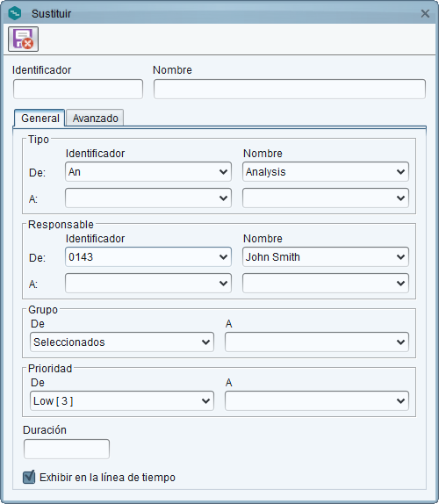439x504 pixels.
Task: Open Responsable A Identificador dropdown
Action: pos(148,284)
